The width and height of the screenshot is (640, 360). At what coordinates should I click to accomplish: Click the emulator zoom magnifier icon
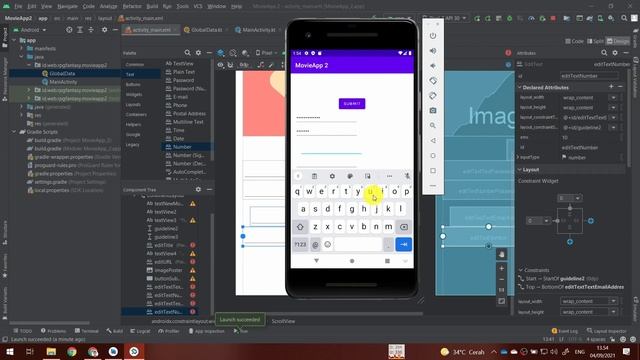433,126
